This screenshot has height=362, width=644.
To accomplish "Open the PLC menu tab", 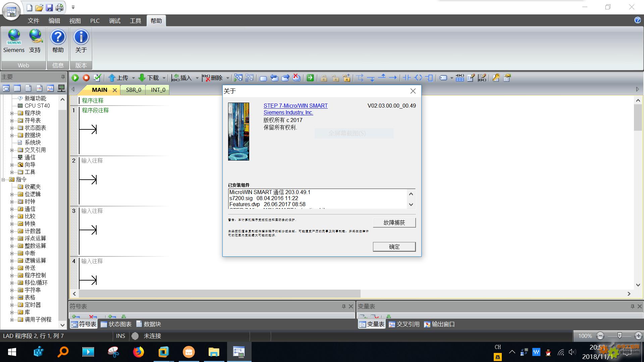I will click(95, 21).
